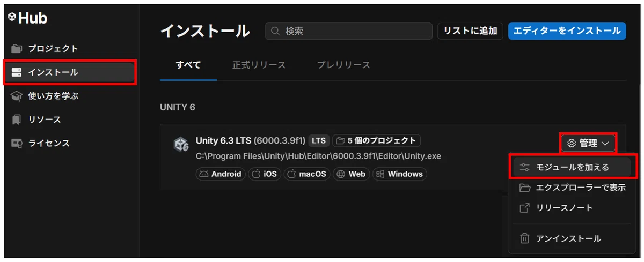Click the Windows logo in module tag
The image size is (644, 262).
tap(380, 174)
